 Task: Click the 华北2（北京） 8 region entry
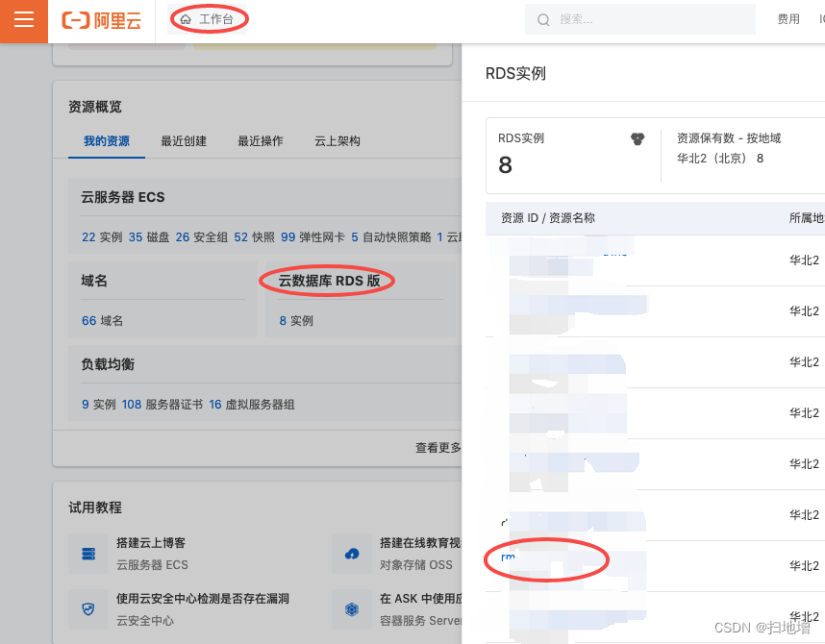[720, 159]
